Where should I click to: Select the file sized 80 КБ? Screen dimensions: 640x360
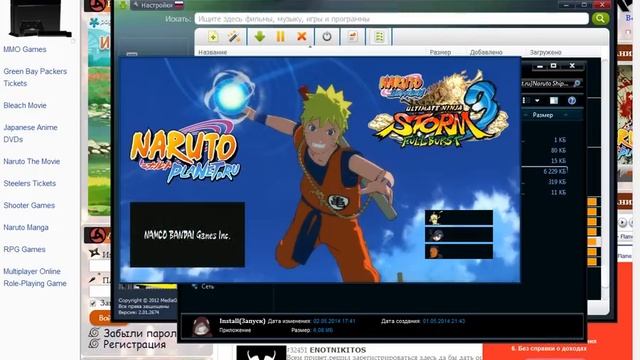tap(558, 150)
